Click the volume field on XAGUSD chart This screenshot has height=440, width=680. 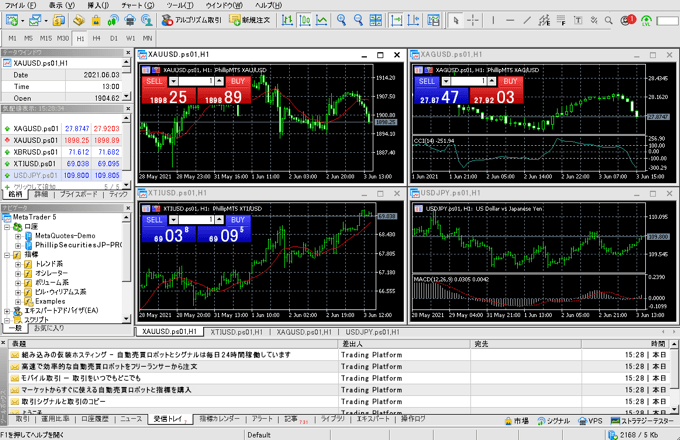(x=469, y=81)
